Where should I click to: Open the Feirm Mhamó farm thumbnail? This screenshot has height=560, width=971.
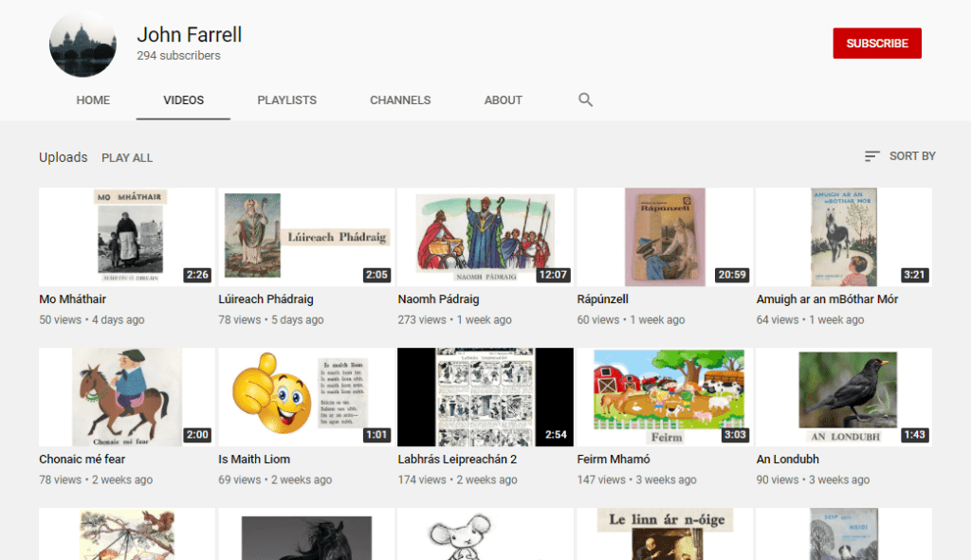(665, 397)
